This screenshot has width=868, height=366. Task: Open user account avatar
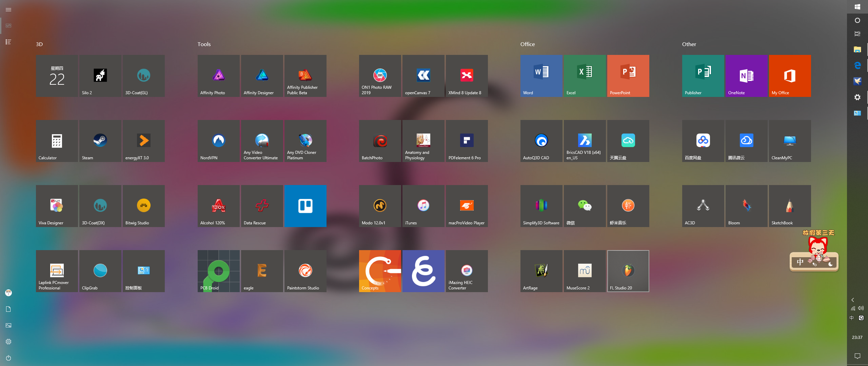click(x=8, y=293)
